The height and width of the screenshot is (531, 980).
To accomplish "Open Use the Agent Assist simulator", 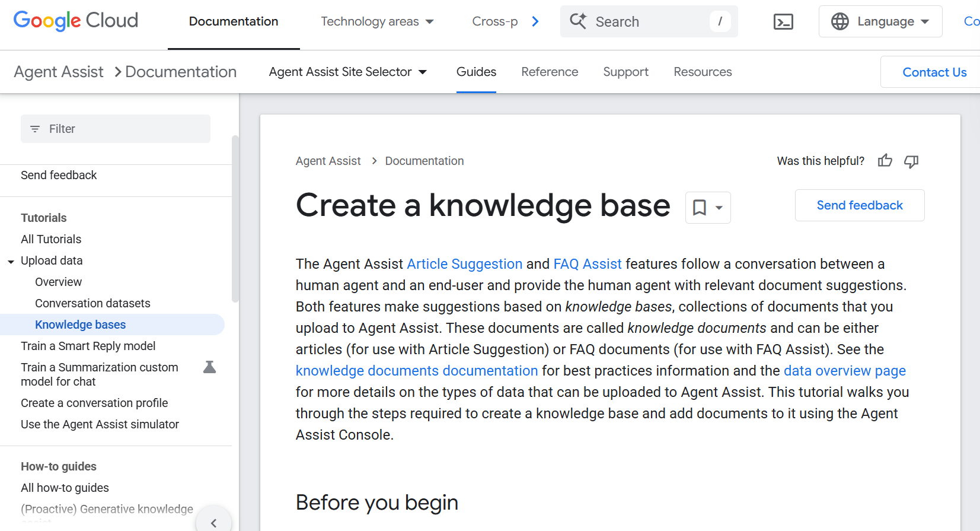I will pos(100,424).
